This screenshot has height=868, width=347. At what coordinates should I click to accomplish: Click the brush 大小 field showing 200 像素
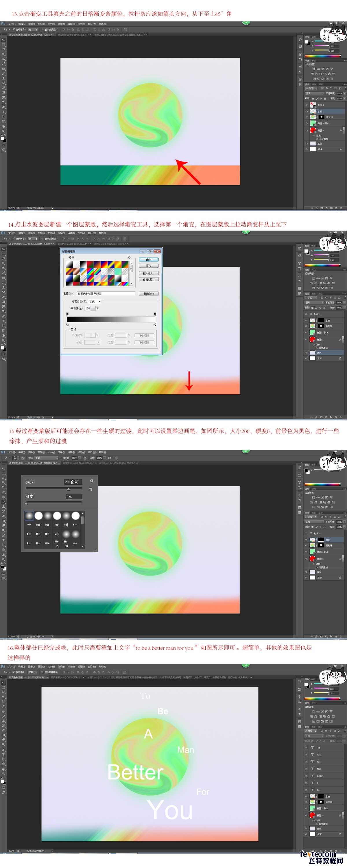tap(73, 482)
